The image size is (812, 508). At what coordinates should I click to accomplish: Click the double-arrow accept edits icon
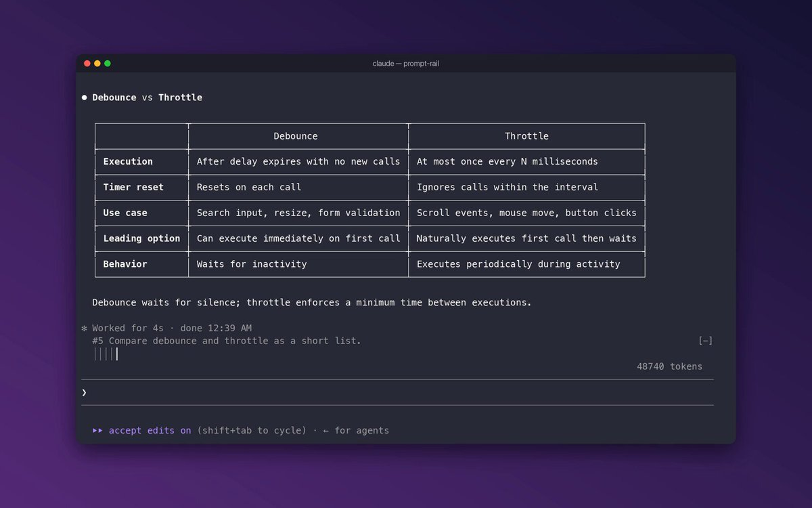(98, 430)
